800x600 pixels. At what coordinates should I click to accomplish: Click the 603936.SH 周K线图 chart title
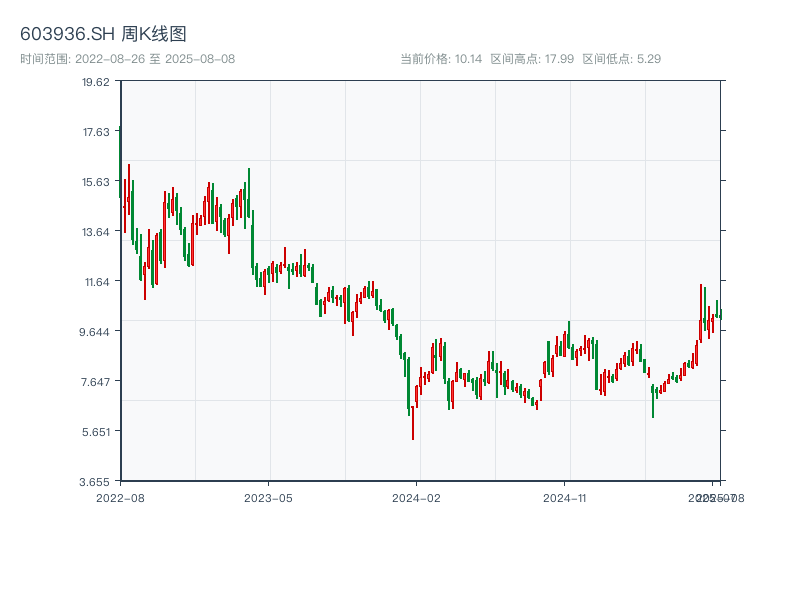click(x=103, y=34)
